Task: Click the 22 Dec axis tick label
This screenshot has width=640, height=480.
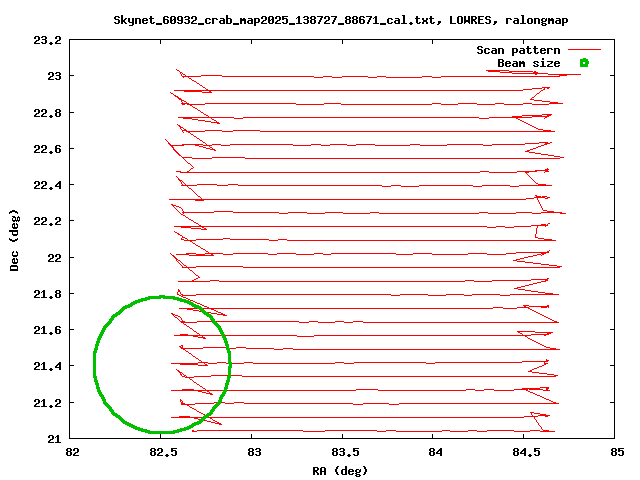Action: pos(55,258)
